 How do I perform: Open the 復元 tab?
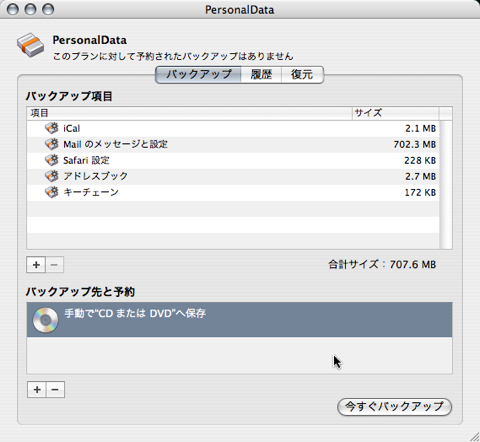(302, 74)
